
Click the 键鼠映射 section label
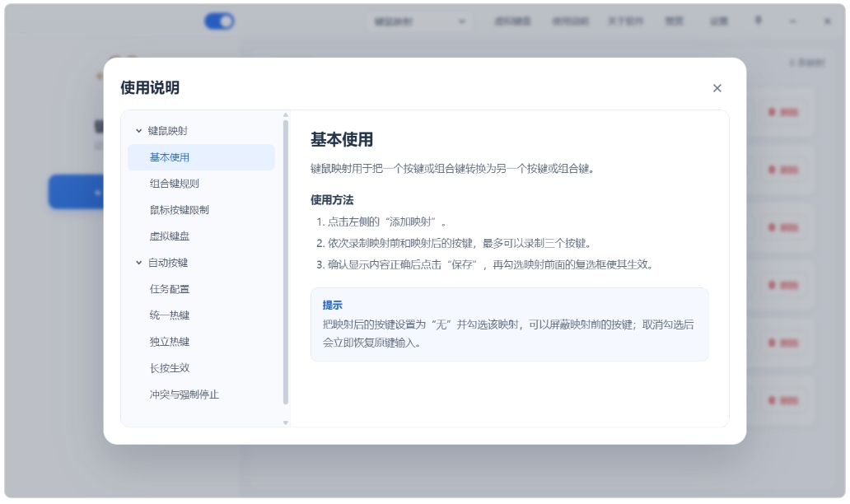point(167,131)
